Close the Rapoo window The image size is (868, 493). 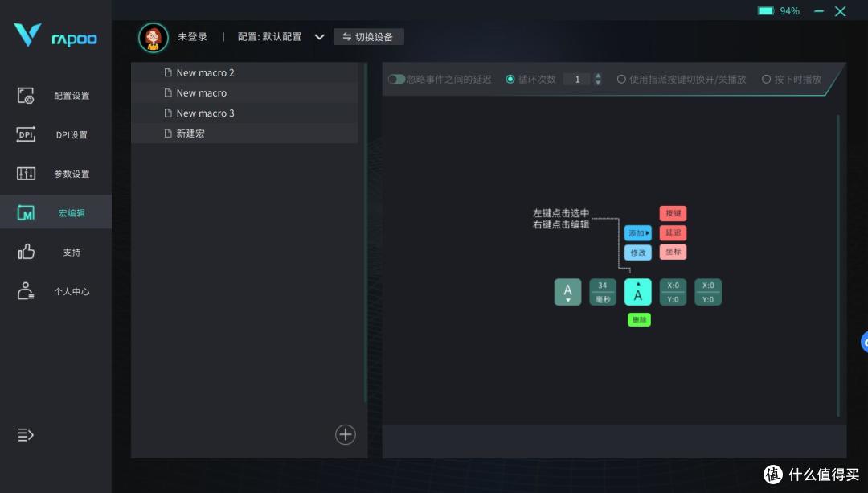(x=841, y=11)
